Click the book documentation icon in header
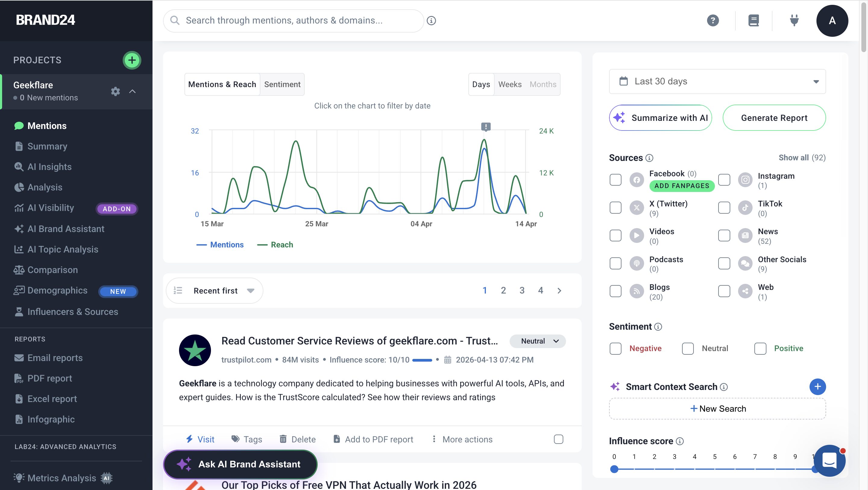 [x=753, y=20]
